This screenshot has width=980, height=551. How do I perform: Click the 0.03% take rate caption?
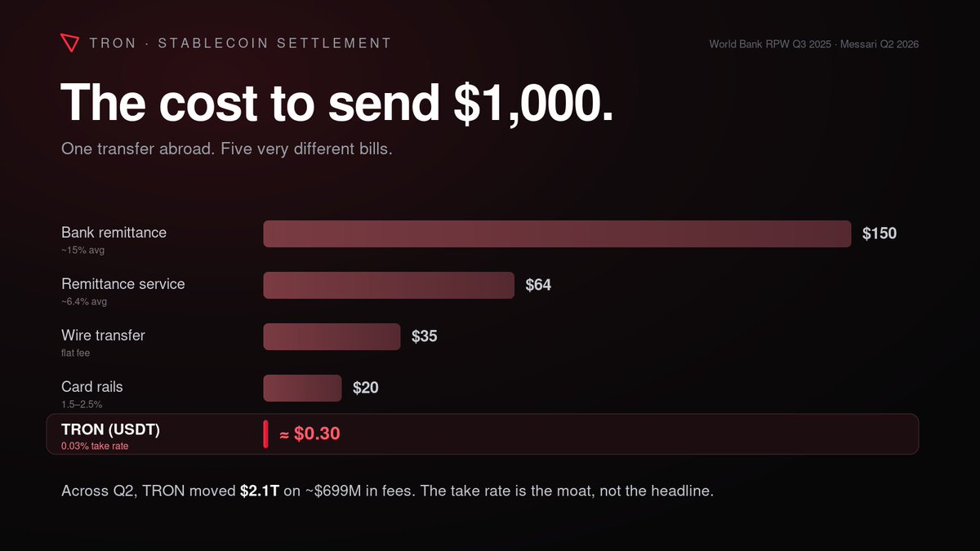(x=95, y=446)
